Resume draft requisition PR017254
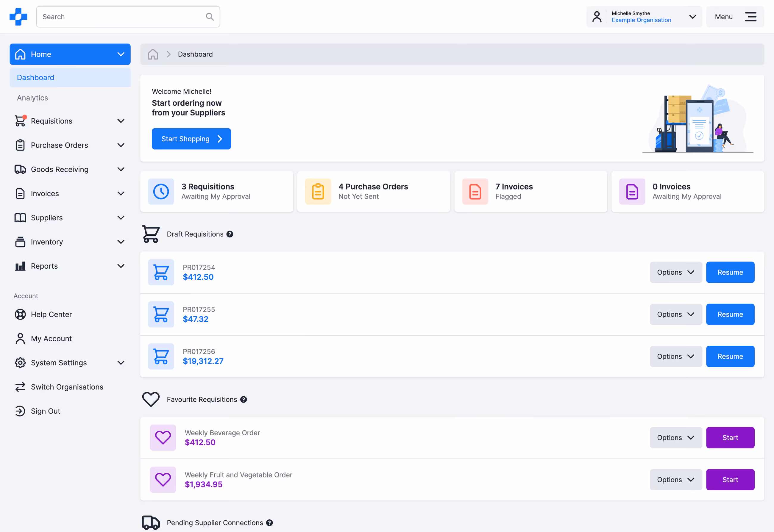The image size is (774, 532). coord(730,272)
